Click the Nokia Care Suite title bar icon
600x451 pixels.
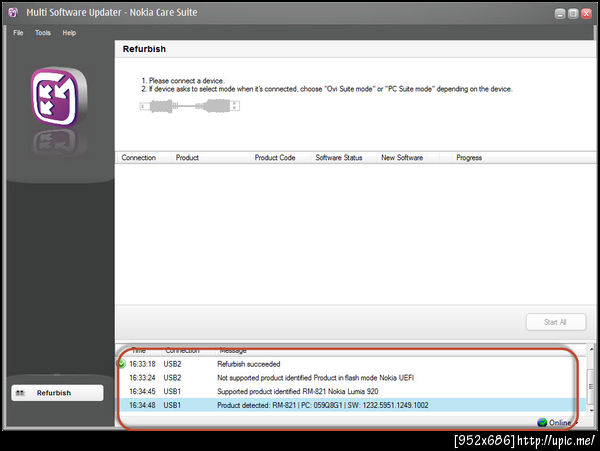(x=13, y=13)
